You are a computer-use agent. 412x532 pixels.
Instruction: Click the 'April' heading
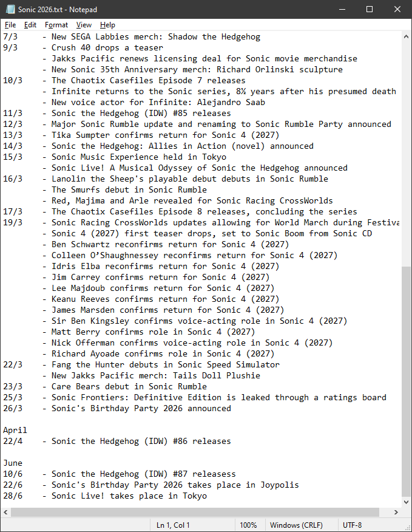point(15,430)
